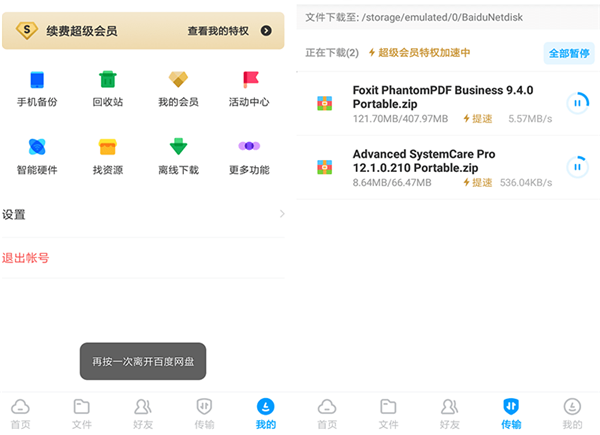
Task: Click 全部暂停 pause all button
Action: point(569,53)
